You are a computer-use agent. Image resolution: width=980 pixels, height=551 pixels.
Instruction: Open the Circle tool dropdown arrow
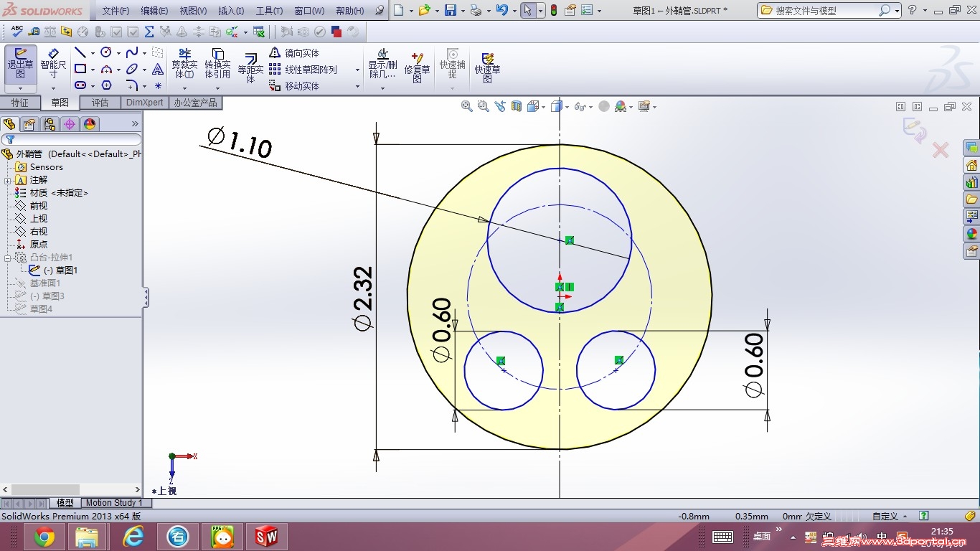118,53
